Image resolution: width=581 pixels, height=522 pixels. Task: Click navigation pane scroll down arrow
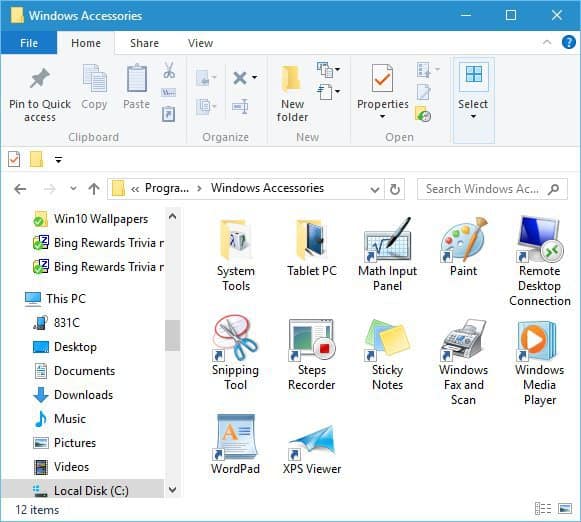pyautogui.click(x=172, y=489)
